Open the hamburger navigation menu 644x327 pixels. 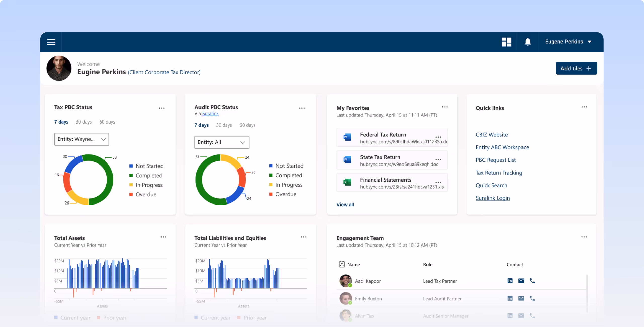[x=51, y=42]
